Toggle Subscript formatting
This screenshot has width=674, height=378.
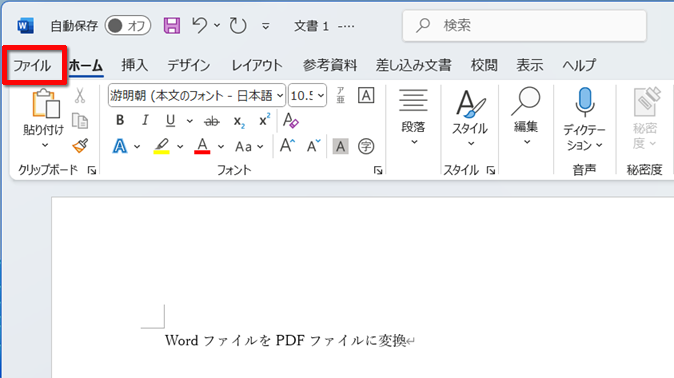[239, 122]
